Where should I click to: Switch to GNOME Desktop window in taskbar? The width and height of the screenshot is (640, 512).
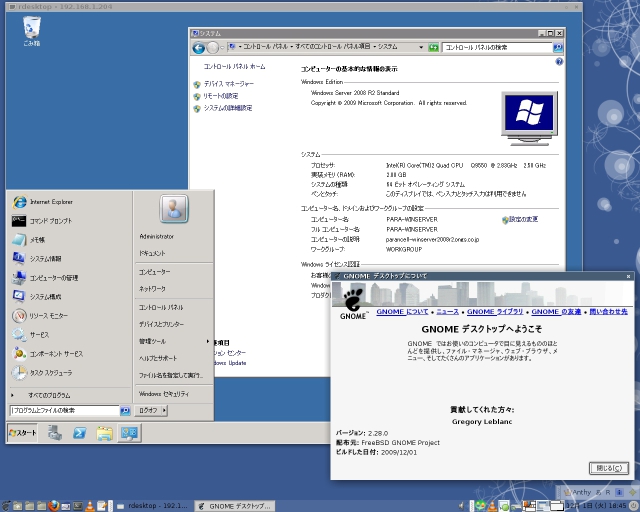pyautogui.click(x=235, y=506)
